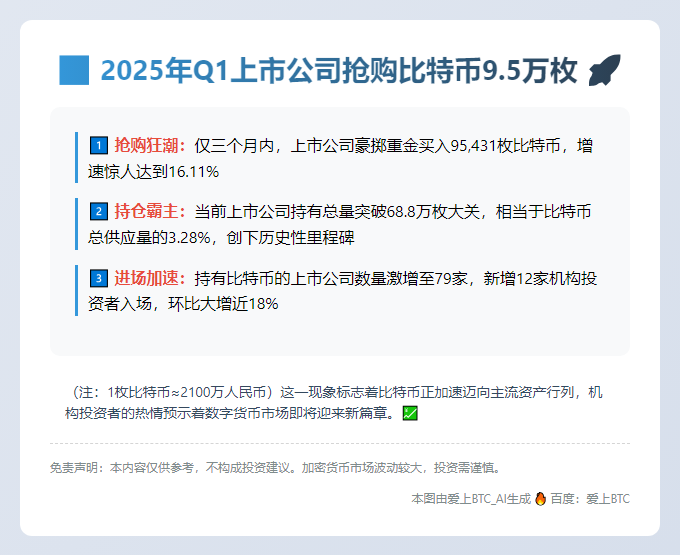Click the green chart checkmark emoji

410,413
